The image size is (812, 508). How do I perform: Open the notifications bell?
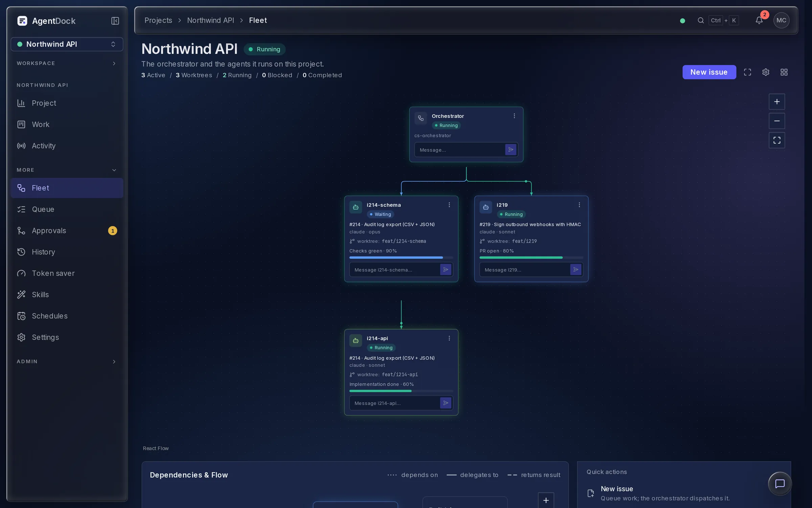(x=759, y=20)
